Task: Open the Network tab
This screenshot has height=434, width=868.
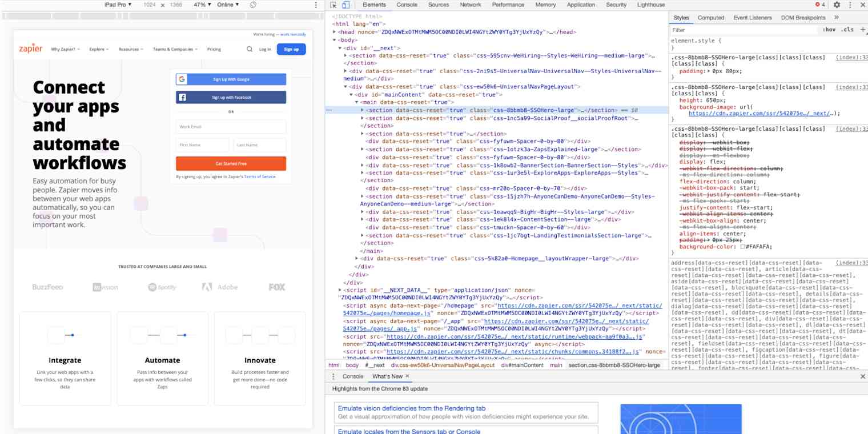Action: [x=471, y=5]
